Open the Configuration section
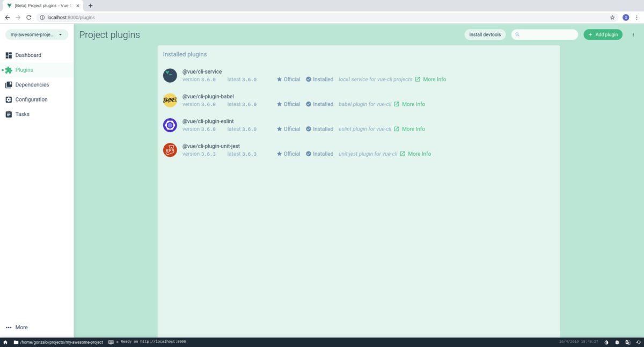Viewport: 644px width, 347px height. click(36, 99)
